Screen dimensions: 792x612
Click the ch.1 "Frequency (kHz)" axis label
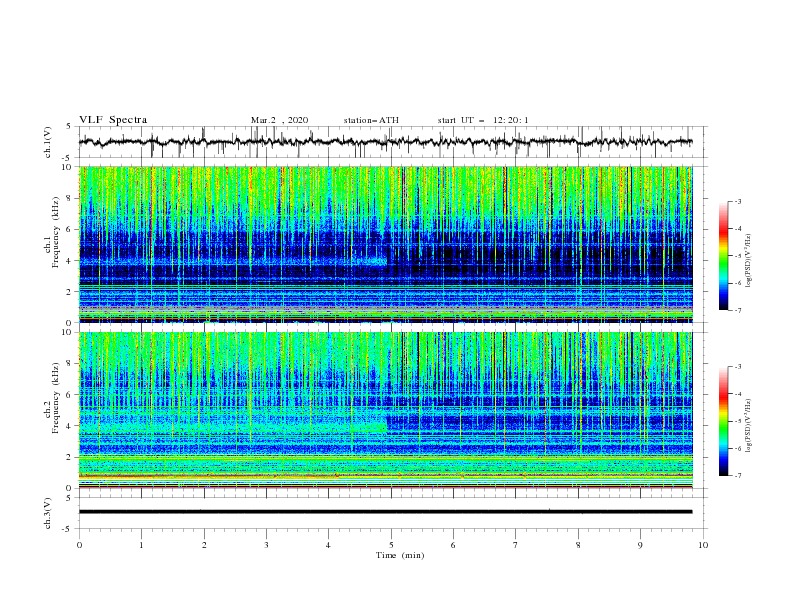(x=56, y=232)
